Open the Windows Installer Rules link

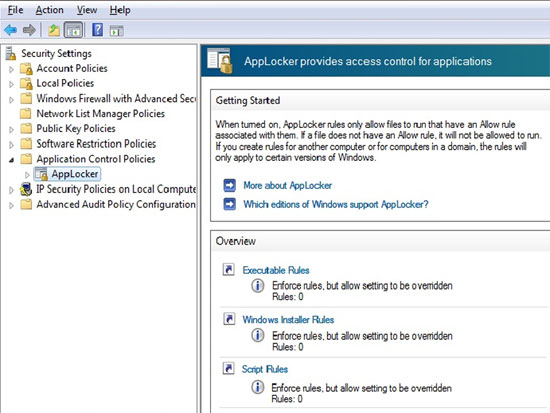click(288, 320)
